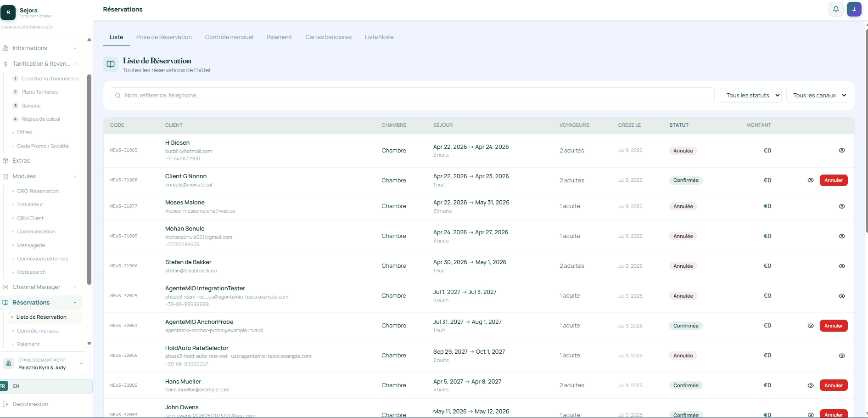Open the Tous les canaux dropdown
This screenshot has width=868, height=418.
click(818, 96)
